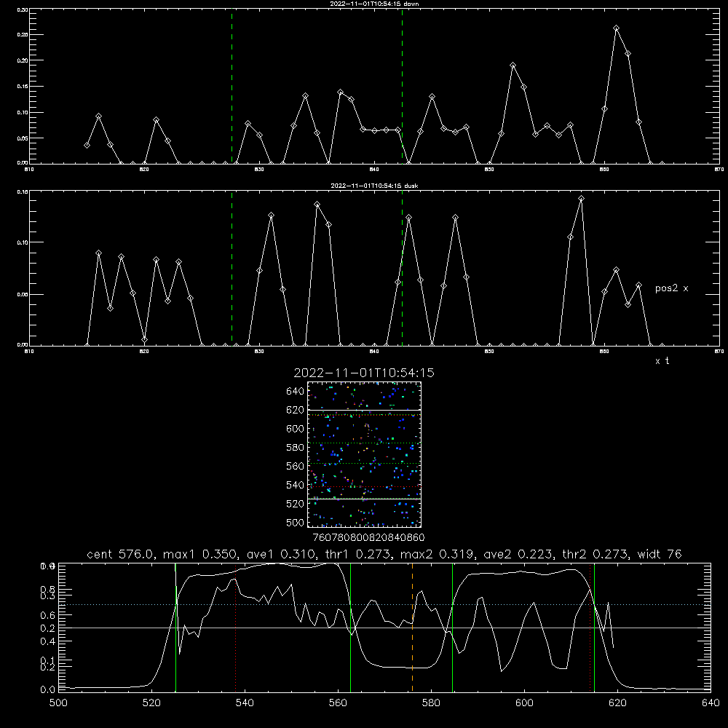This screenshot has height=728, width=728.
Task: Click the left green dashed line in dawn plot
Action: 232,86
